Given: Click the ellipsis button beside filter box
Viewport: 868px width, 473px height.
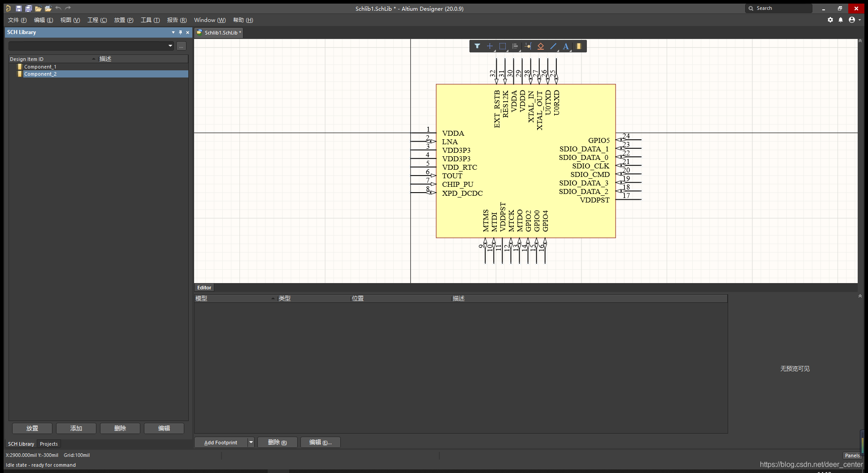Looking at the screenshot, I should pos(181,46).
